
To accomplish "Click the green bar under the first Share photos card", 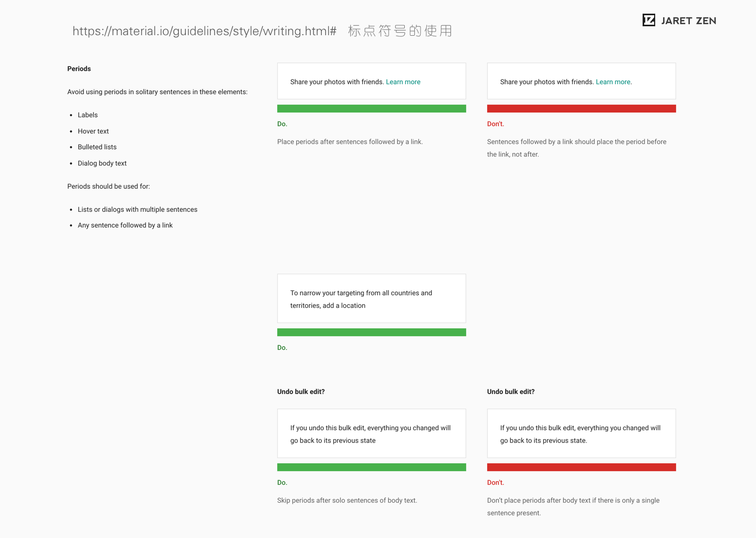I will point(371,109).
